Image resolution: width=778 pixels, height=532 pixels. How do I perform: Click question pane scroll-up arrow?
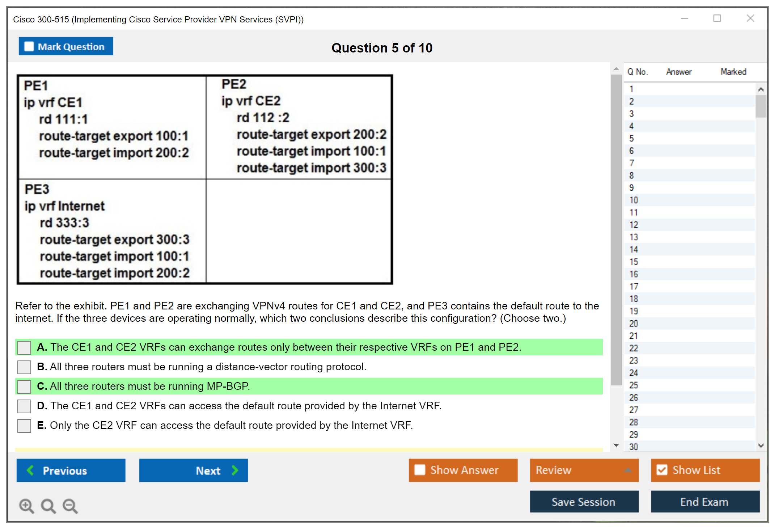click(616, 69)
